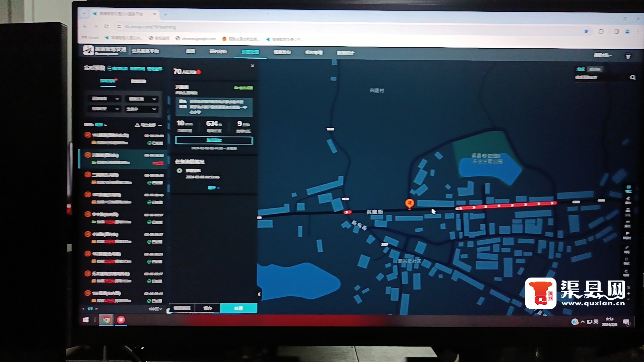This screenshot has width=644, height=362.
Task: Toggle the gray map mode button beside the teal one
Action: tap(595, 69)
